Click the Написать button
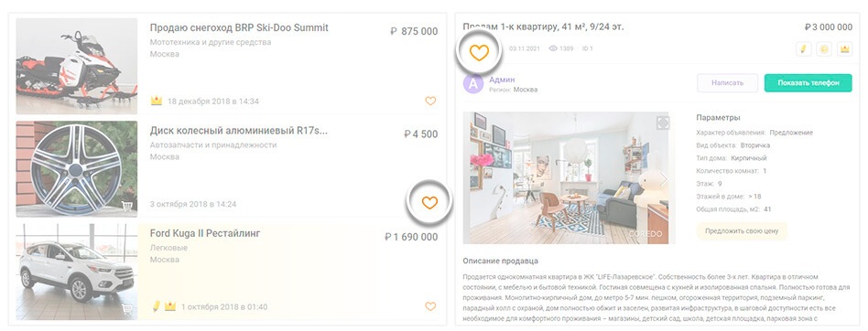Viewport: 868px width, 331px height. pos(727,83)
